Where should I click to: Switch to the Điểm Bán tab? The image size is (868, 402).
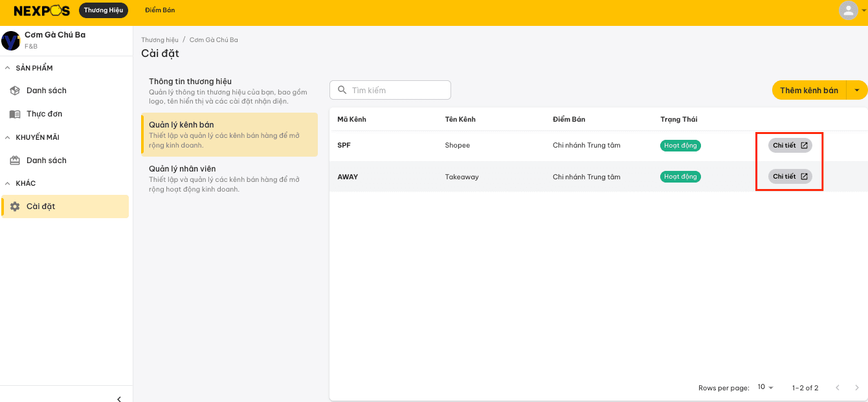[160, 10]
